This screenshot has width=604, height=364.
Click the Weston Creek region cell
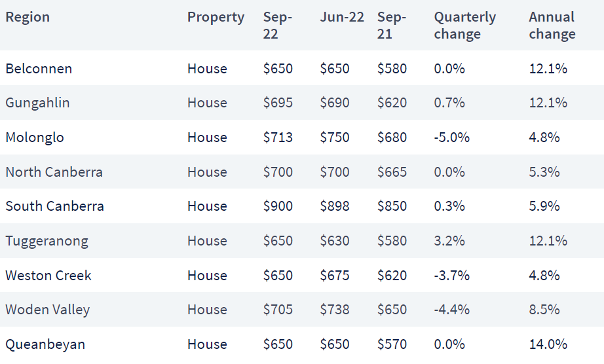[x=48, y=275]
